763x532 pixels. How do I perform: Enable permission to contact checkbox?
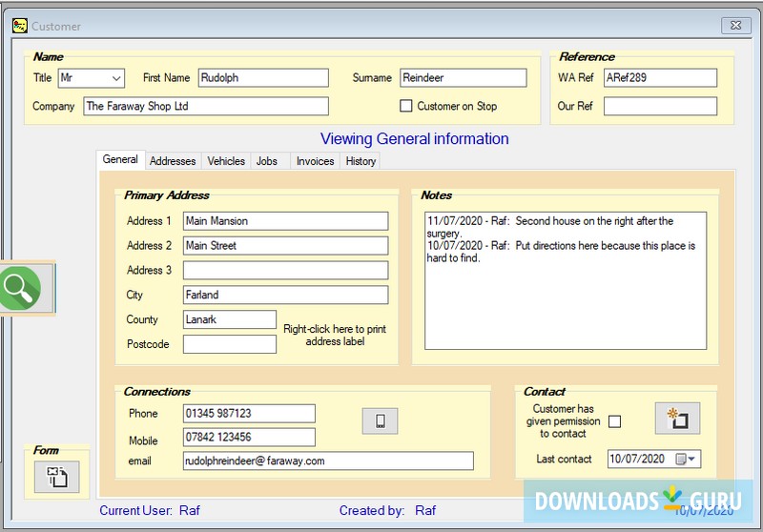[615, 421]
